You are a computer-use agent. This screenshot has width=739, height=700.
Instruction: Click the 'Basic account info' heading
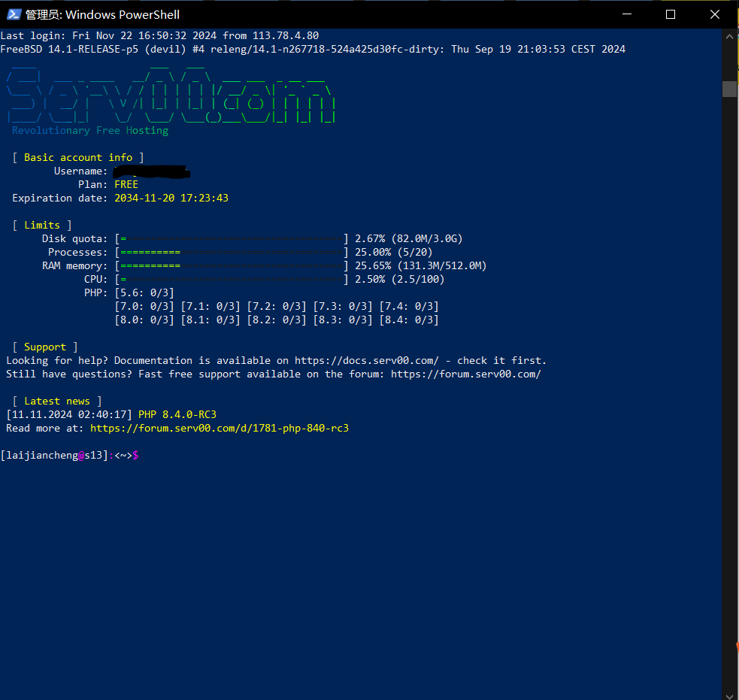[x=78, y=157]
